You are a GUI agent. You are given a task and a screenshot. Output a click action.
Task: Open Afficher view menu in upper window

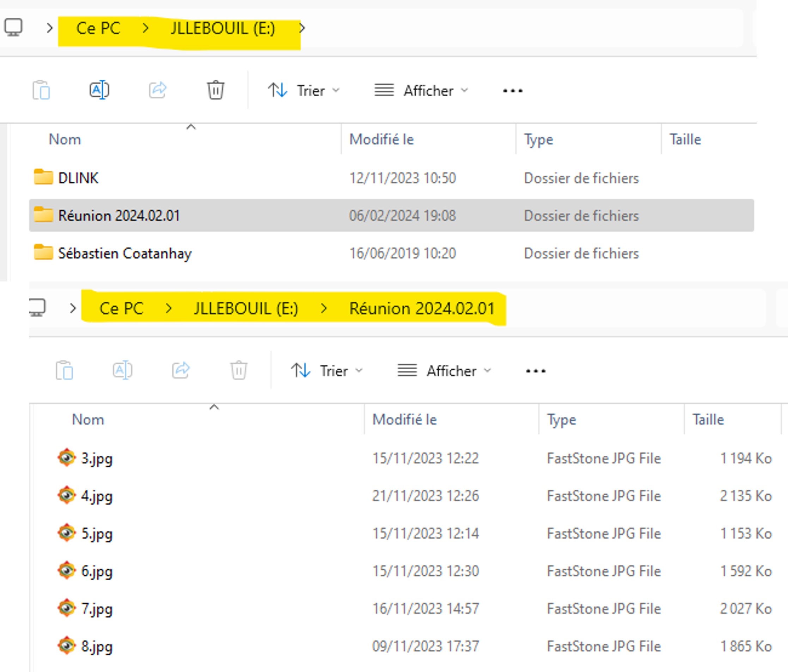(421, 91)
